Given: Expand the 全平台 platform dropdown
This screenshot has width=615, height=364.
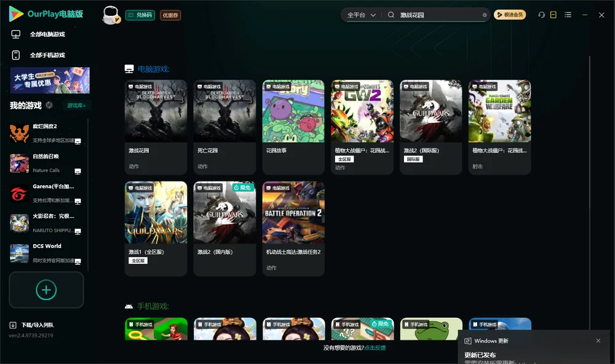Looking at the screenshot, I should pos(361,15).
